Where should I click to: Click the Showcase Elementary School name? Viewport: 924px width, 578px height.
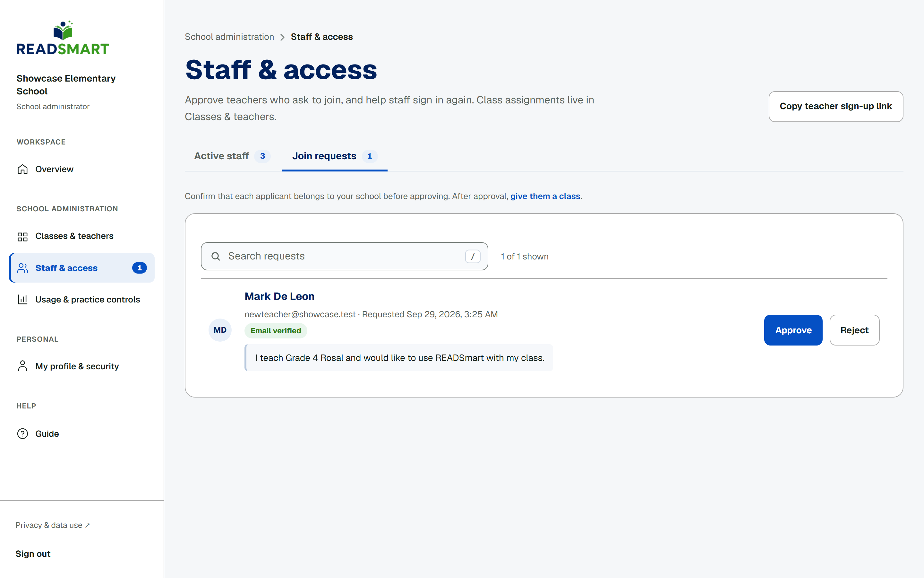[66, 85]
